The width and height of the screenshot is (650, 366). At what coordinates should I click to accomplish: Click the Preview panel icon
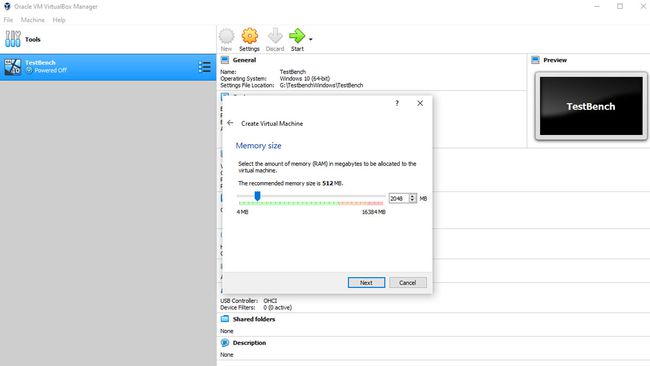click(x=535, y=60)
